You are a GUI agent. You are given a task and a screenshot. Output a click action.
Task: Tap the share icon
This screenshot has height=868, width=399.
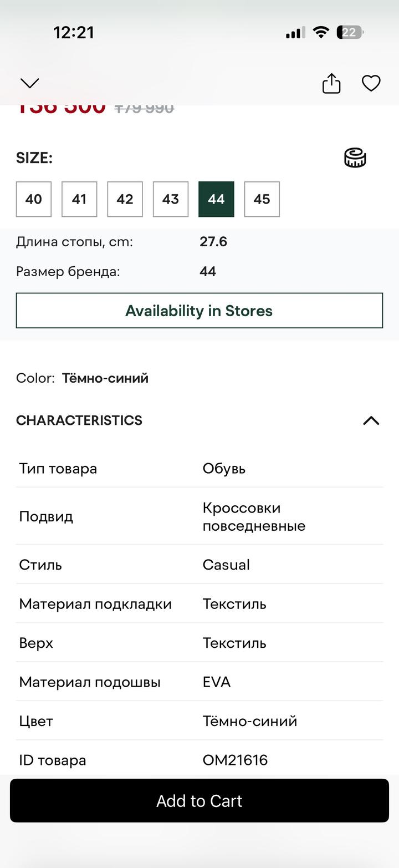(331, 84)
